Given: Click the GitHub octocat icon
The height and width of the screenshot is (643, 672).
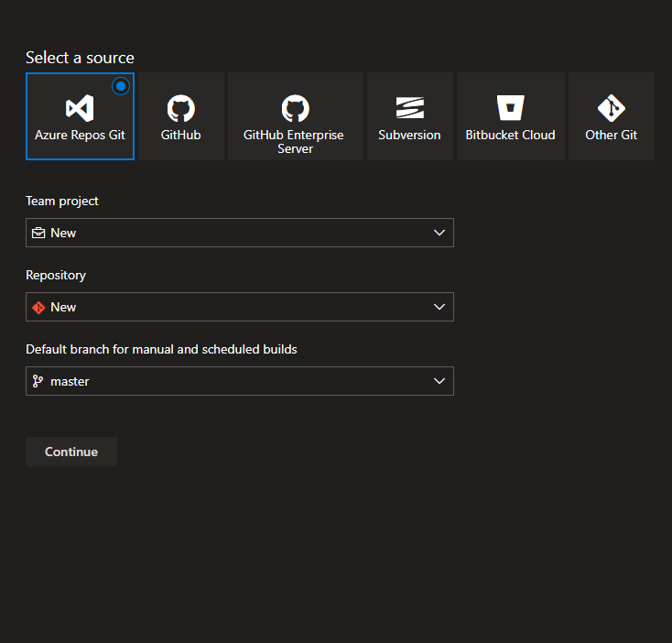Looking at the screenshot, I should pyautogui.click(x=181, y=109).
